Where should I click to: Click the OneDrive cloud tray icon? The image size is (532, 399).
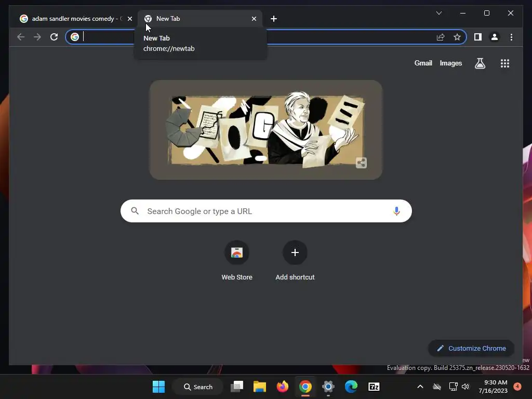(x=437, y=387)
